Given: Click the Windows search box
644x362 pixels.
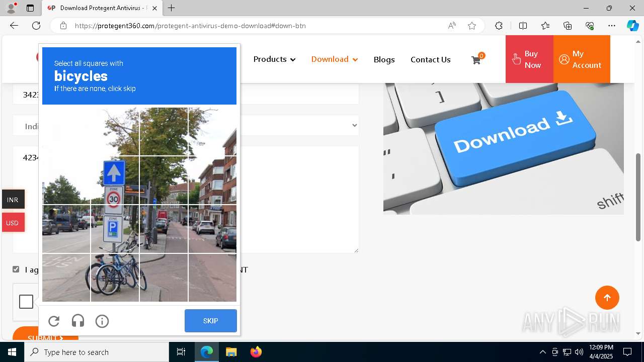Looking at the screenshot, I should [x=97, y=352].
